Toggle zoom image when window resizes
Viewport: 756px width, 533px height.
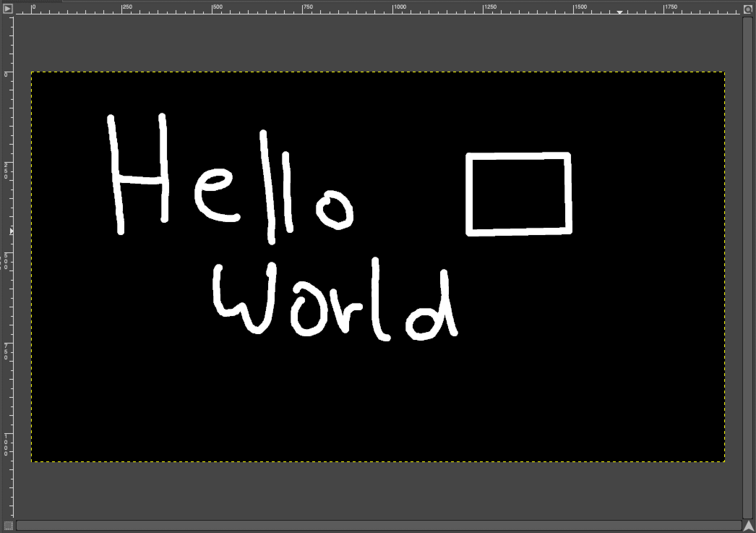pos(748,9)
